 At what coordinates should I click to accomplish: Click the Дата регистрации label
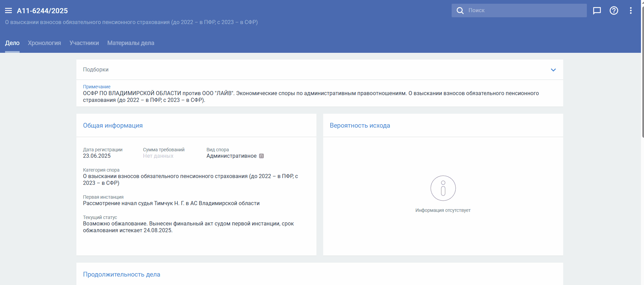click(103, 150)
